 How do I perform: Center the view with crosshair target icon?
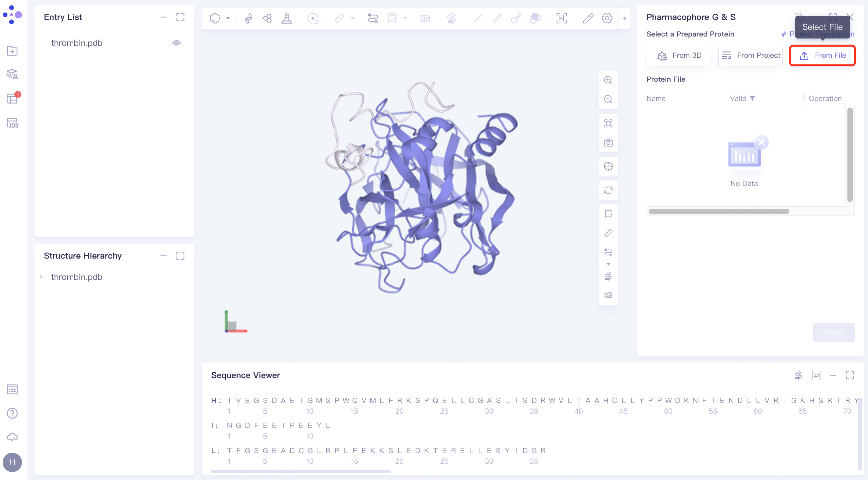608,167
